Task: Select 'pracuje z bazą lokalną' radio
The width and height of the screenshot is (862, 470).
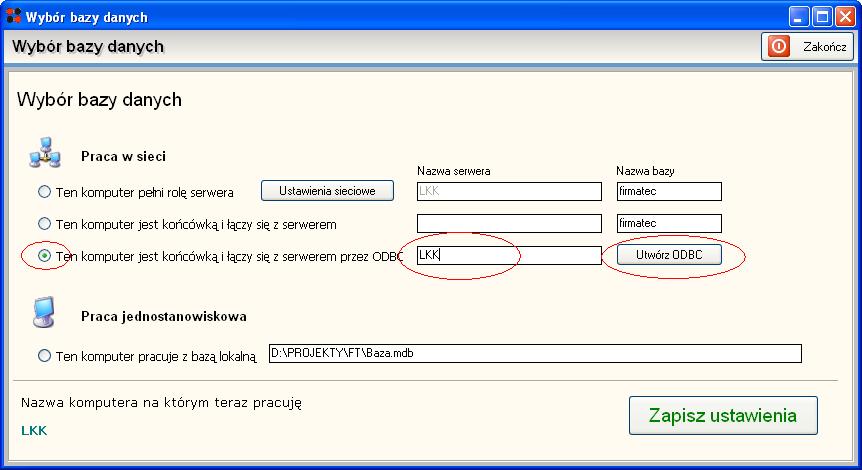Action: (45, 356)
